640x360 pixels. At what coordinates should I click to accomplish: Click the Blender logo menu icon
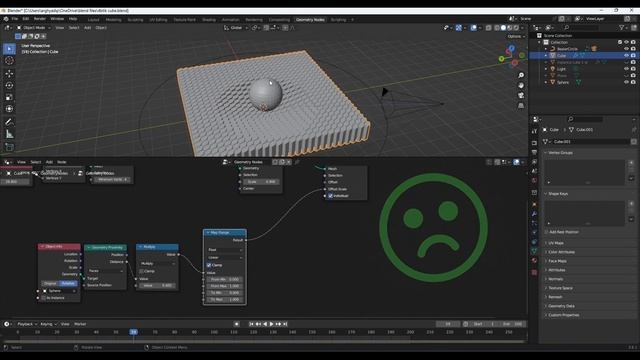tap(6, 19)
